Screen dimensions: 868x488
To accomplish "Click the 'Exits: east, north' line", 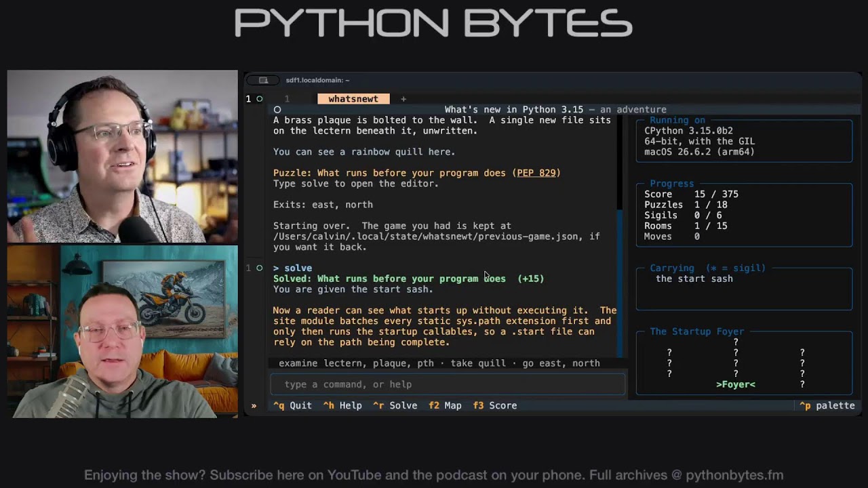I will click(x=323, y=205).
